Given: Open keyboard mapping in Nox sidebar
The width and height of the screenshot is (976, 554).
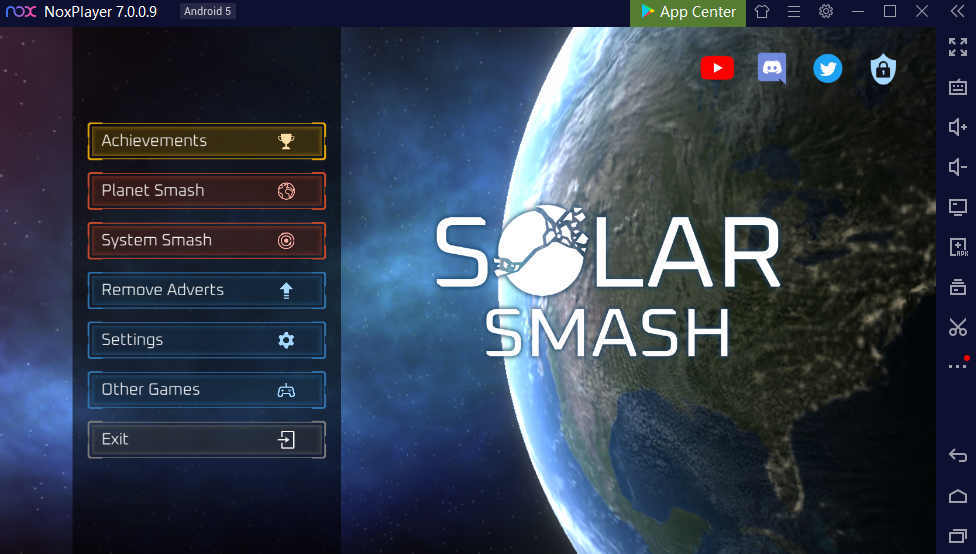Looking at the screenshot, I should 957,87.
